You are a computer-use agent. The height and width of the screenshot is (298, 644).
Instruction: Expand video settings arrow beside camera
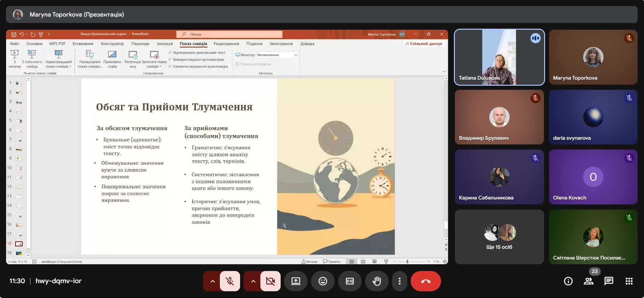(x=253, y=281)
